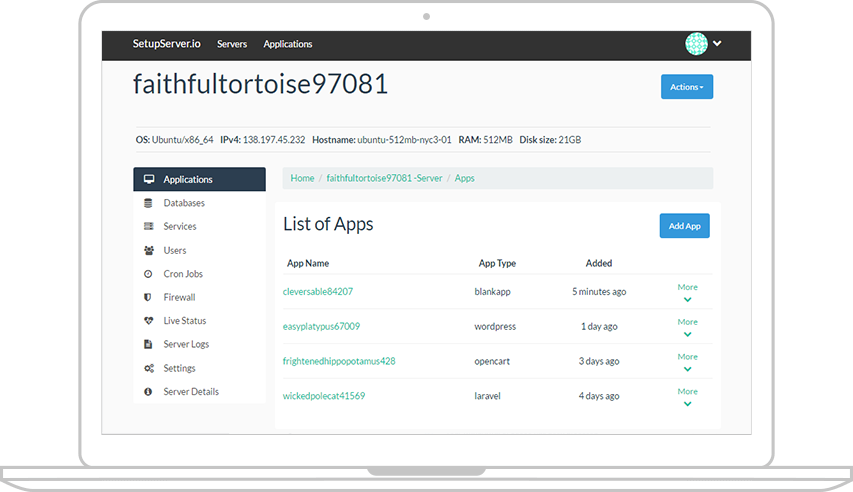853x492 pixels.
Task: Click the '5 minutes ago' cell
Action: (x=599, y=292)
